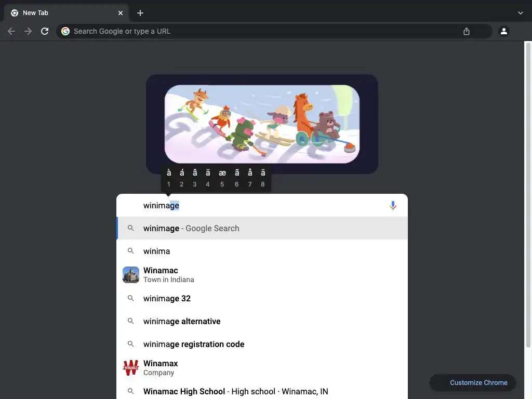Click the red Winamax logo icon

point(131,368)
